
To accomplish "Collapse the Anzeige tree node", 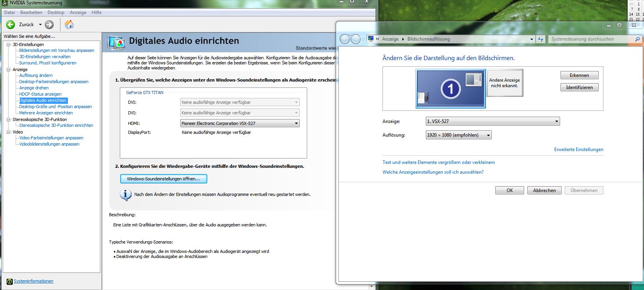I will (x=9, y=69).
